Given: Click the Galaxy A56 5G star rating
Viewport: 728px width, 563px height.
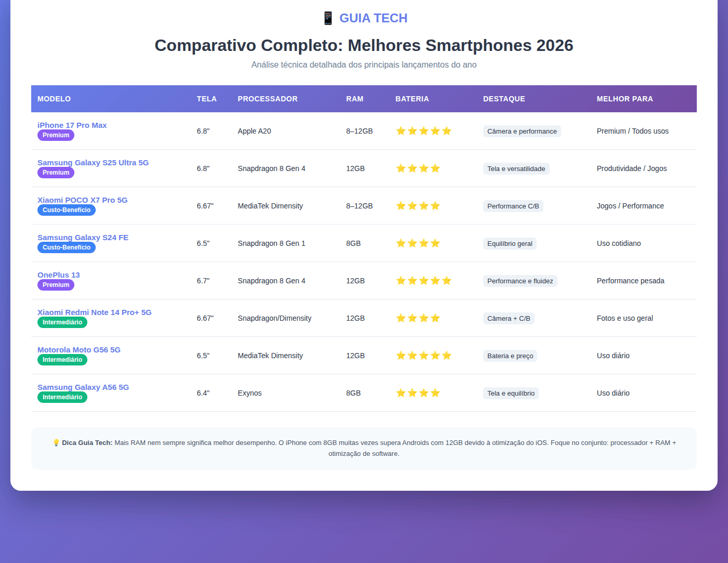Looking at the screenshot, I should [418, 393].
